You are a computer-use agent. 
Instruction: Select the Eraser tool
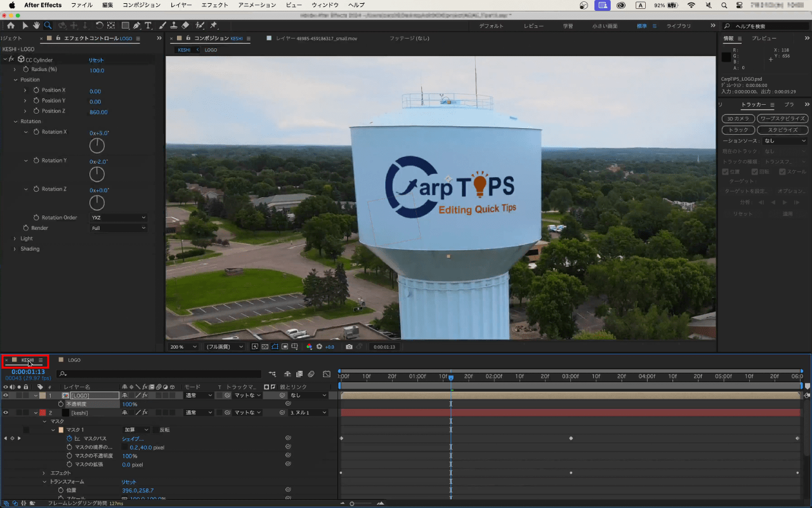coord(185,25)
